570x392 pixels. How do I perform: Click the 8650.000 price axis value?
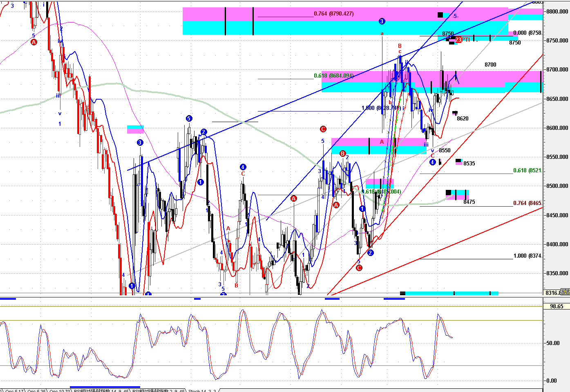click(557, 99)
